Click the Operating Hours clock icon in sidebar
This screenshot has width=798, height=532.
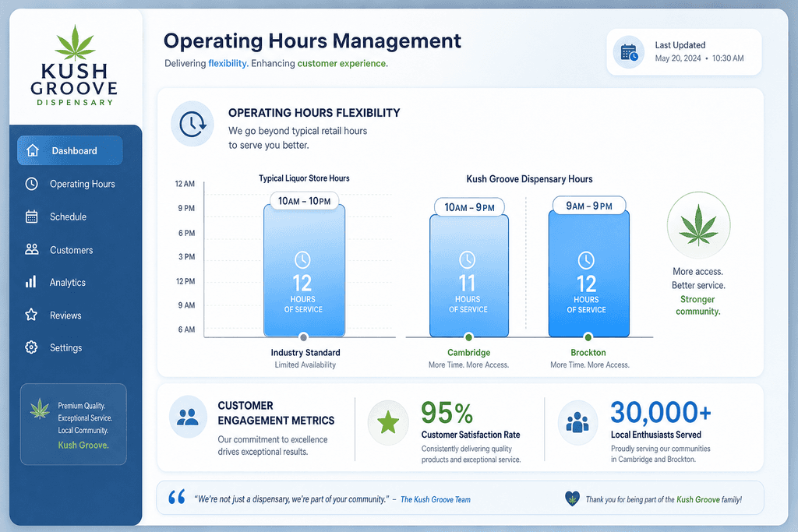coord(31,184)
